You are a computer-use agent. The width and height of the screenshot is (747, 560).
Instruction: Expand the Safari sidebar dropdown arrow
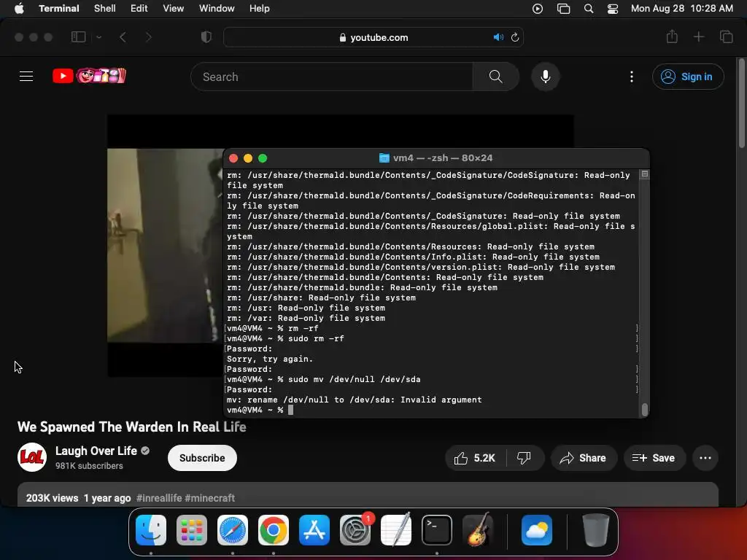(98, 37)
